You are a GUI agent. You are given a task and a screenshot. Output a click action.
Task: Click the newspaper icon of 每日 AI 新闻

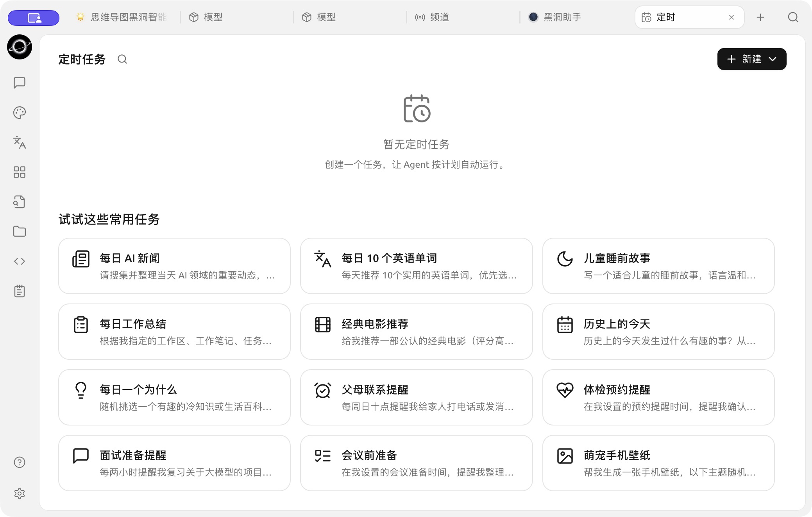[x=81, y=259]
